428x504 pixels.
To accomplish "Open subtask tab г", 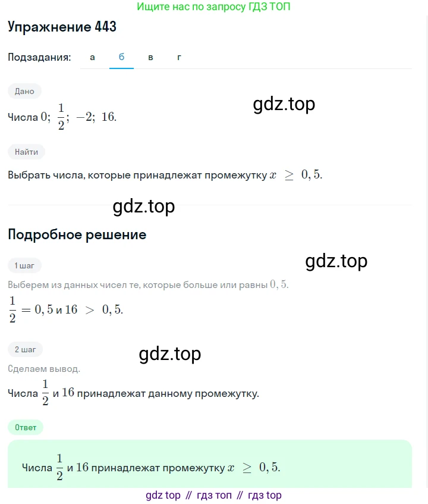I will point(179,57).
